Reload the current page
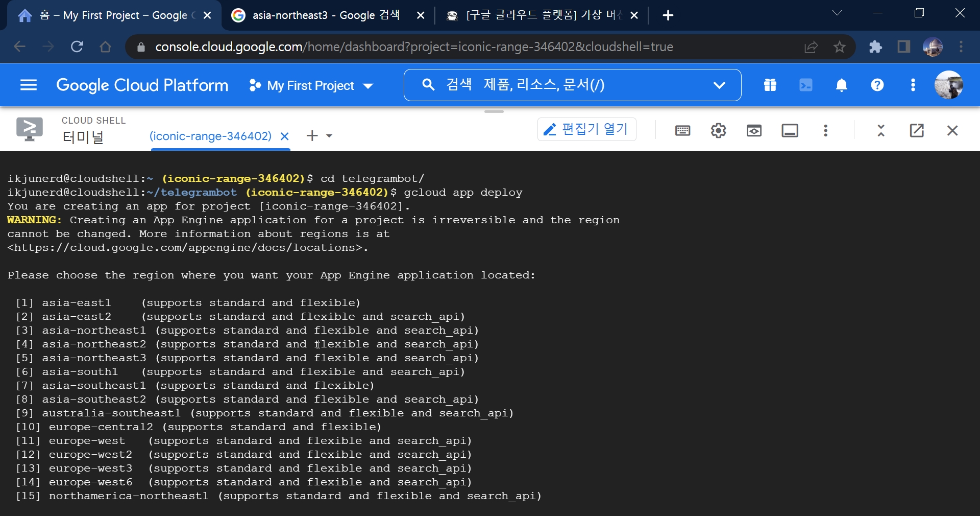 (77, 47)
